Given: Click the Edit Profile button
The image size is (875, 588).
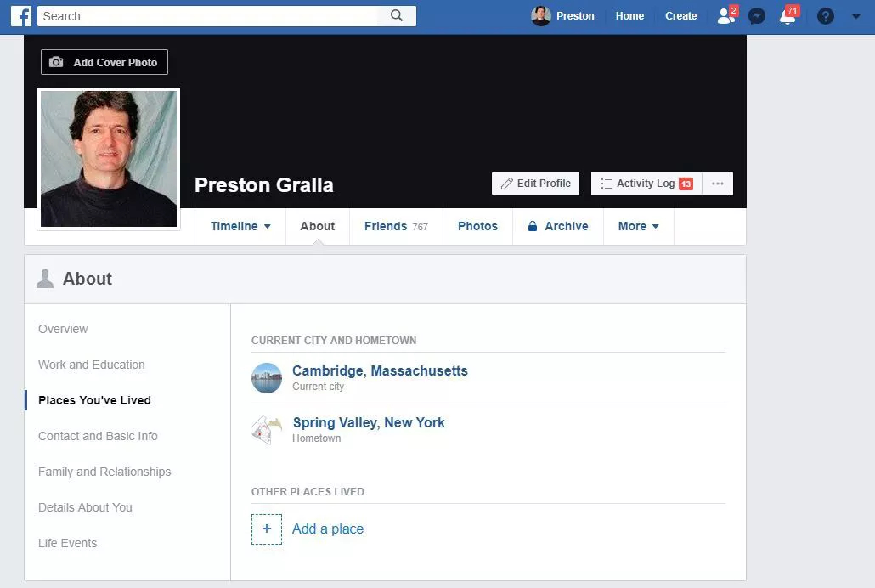Looking at the screenshot, I should click(x=535, y=183).
